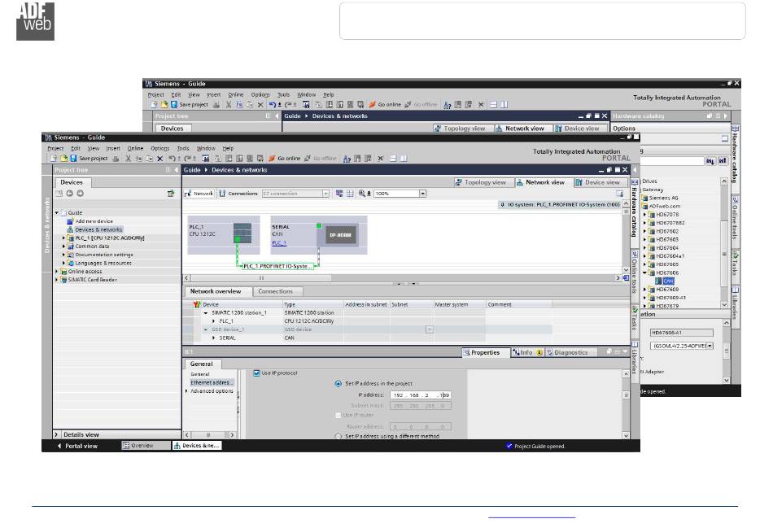
Task: Click the PLC_1 link on SERIAL device
Action: (x=279, y=242)
